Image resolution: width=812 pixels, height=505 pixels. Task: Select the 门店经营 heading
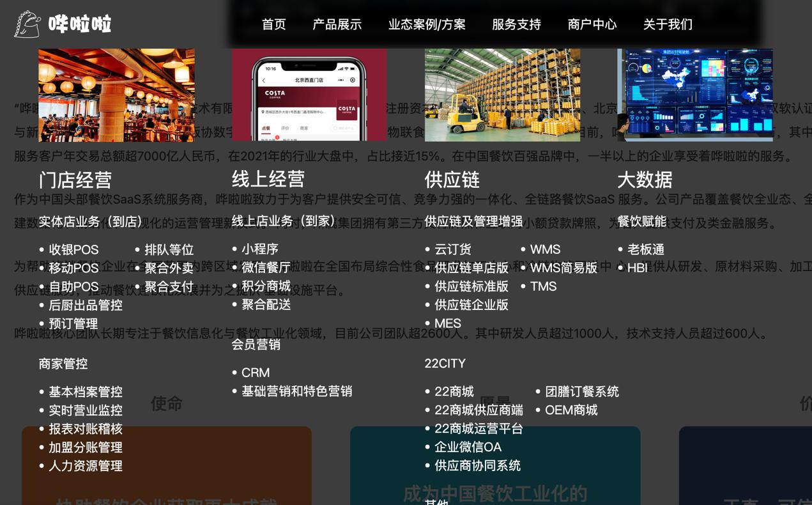(x=75, y=180)
